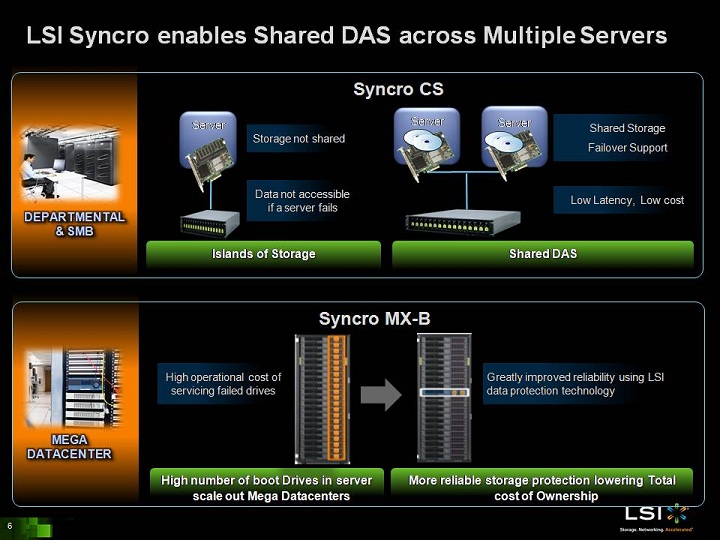Click the Shared DAS green bar
Viewport: 720px width, 540px height.
(543, 254)
